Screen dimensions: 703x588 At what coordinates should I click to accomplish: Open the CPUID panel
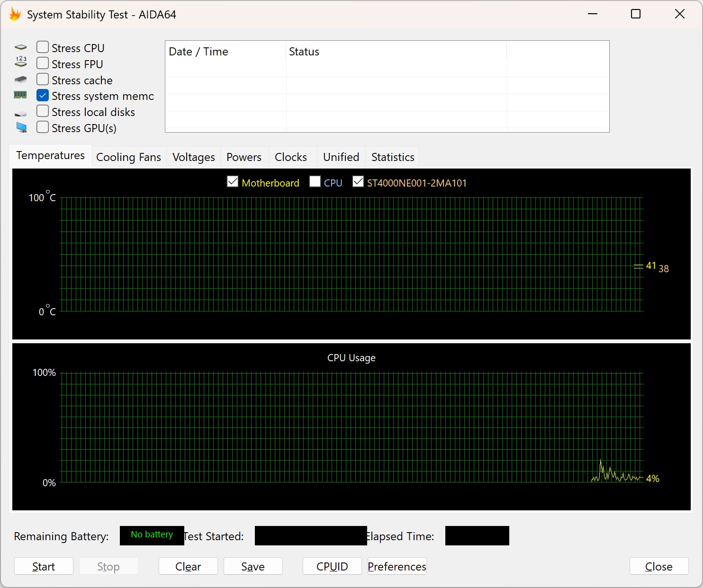332,566
